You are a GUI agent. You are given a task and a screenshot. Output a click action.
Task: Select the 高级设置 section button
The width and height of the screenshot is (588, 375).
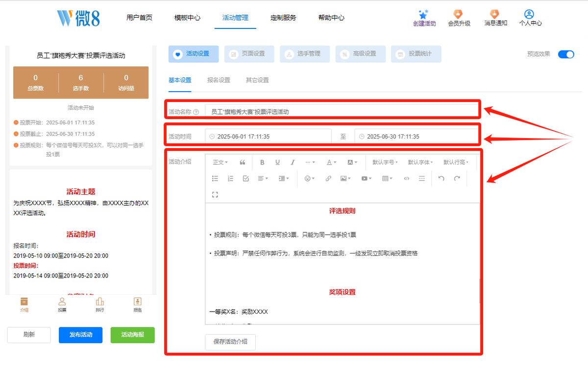(360, 54)
